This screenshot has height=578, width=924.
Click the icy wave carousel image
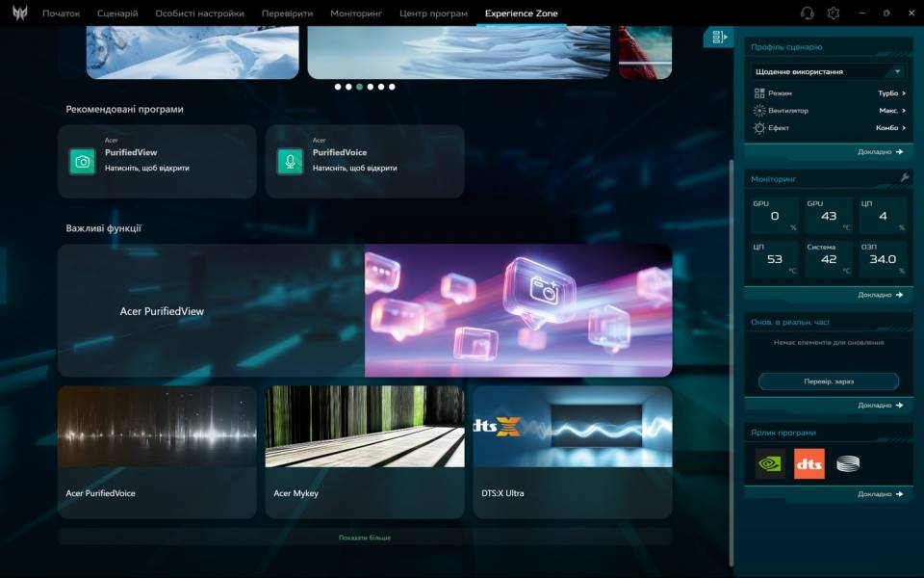[x=459, y=52]
